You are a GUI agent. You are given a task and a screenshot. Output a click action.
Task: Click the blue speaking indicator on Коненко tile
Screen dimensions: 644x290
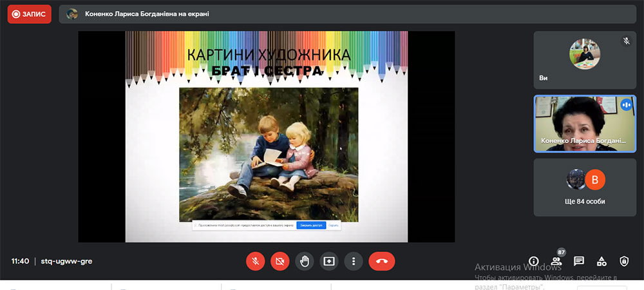coord(626,105)
